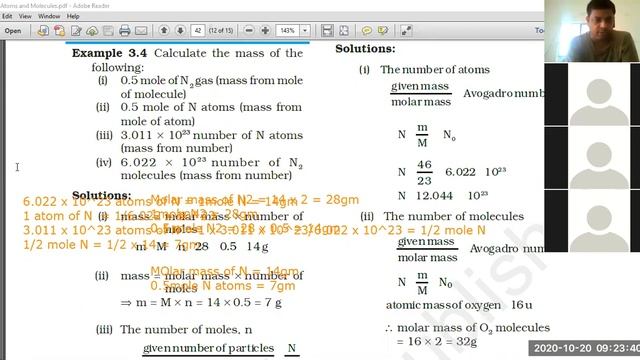Send file via email envelope icon
Viewport: 640px width, 360px height.
141,31
